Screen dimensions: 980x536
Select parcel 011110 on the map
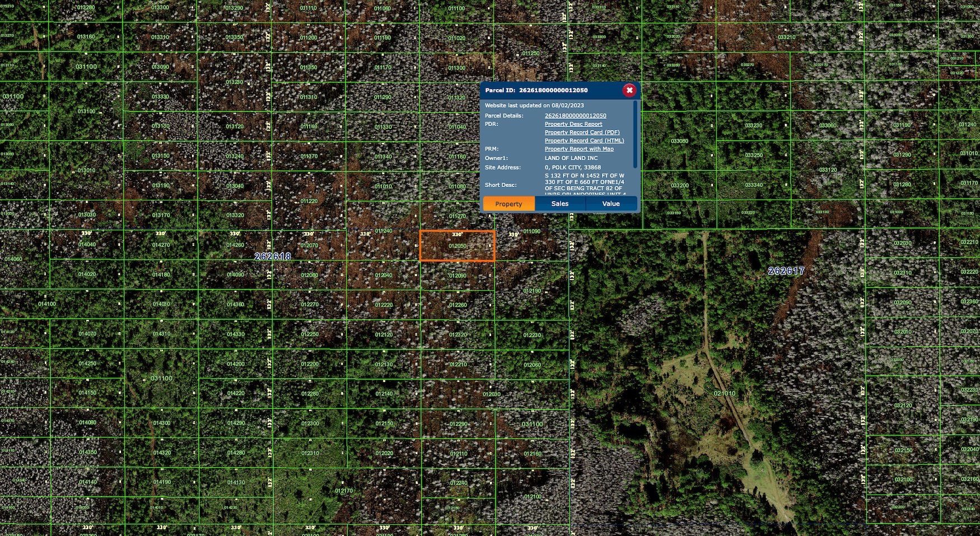(x=308, y=8)
